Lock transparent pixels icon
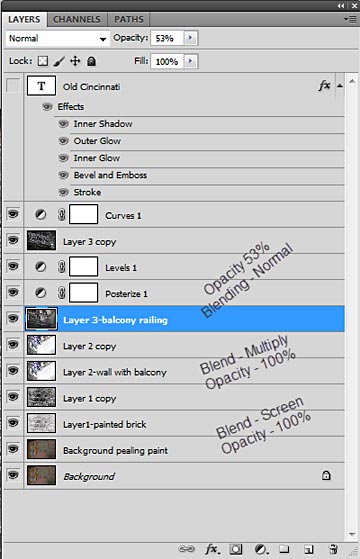 point(43,61)
